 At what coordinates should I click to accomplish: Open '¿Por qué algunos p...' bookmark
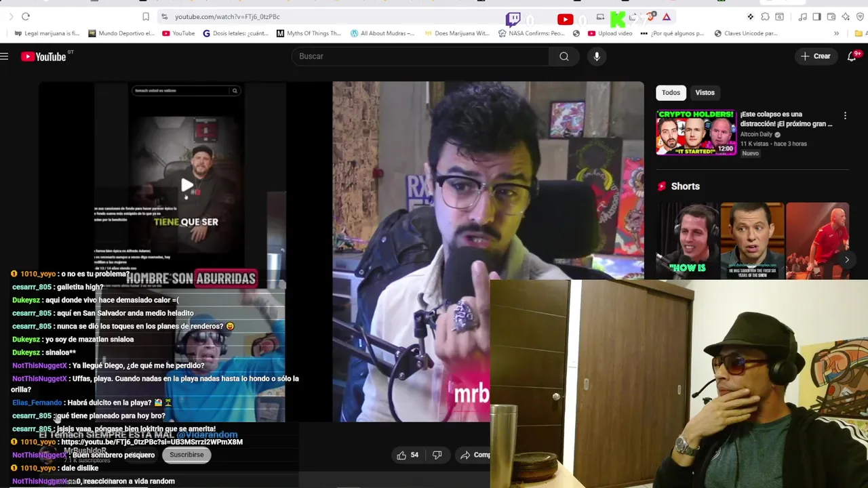coord(672,33)
